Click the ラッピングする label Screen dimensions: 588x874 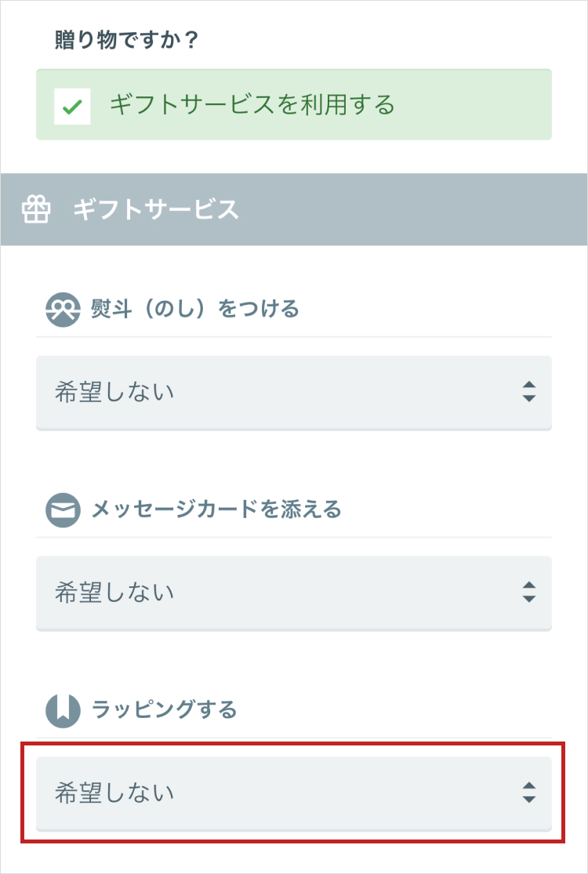coord(164,709)
